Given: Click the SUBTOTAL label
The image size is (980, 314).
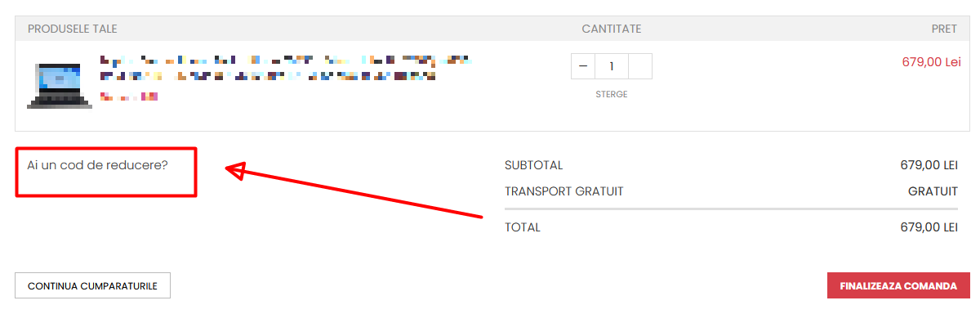Looking at the screenshot, I should click(534, 165).
